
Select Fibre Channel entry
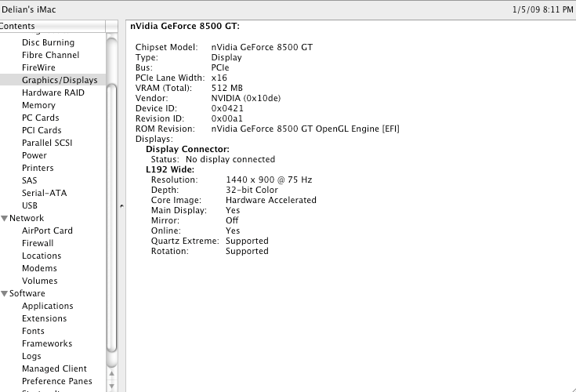(x=50, y=55)
